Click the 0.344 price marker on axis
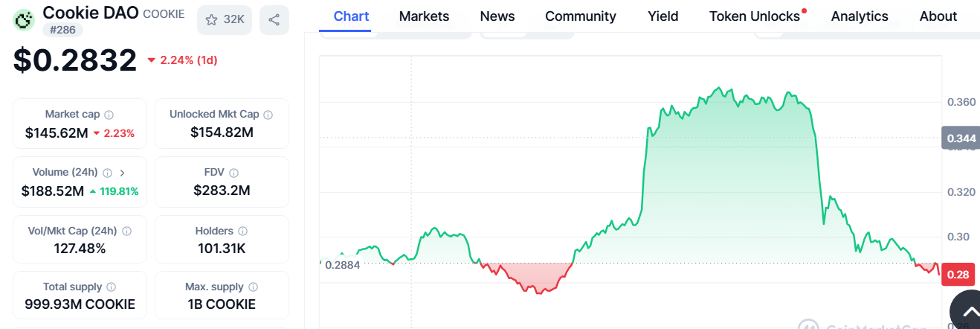 [961, 138]
